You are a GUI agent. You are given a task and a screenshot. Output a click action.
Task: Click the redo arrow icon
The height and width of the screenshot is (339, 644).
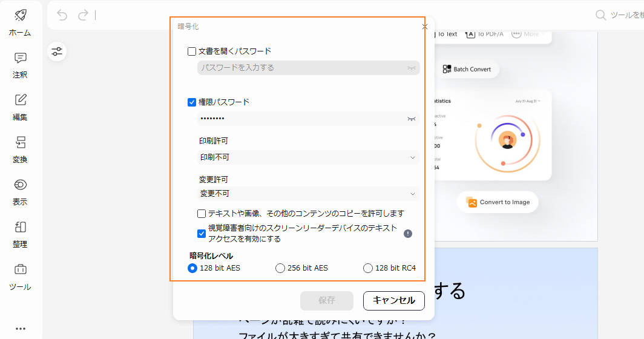pos(83,15)
